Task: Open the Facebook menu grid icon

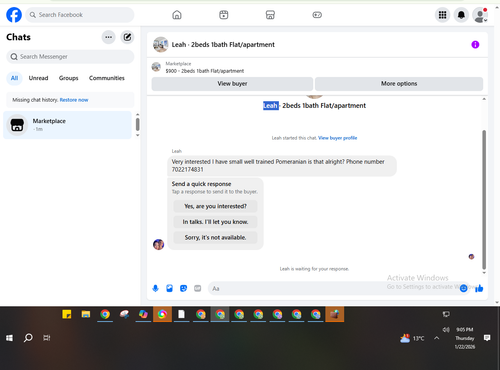Action: click(442, 15)
